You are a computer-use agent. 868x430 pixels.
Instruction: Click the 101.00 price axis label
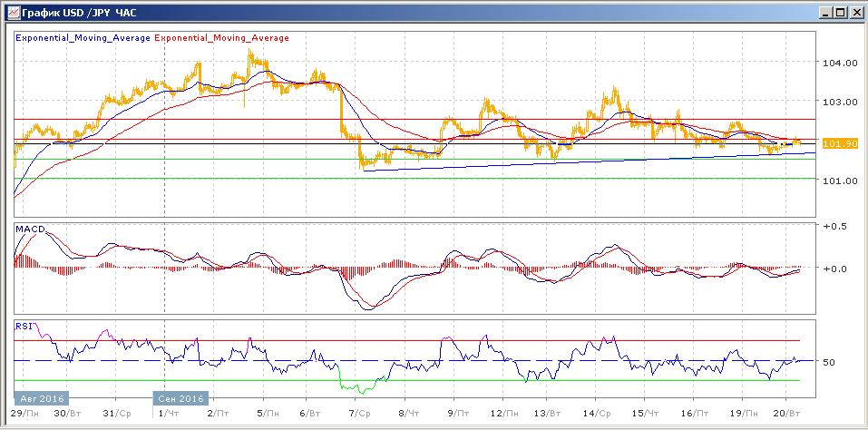(x=839, y=181)
